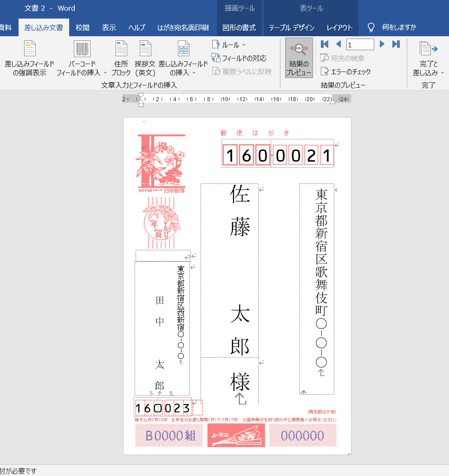
Task: Click the 何をしますか search assistant
Action: (x=398, y=27)
